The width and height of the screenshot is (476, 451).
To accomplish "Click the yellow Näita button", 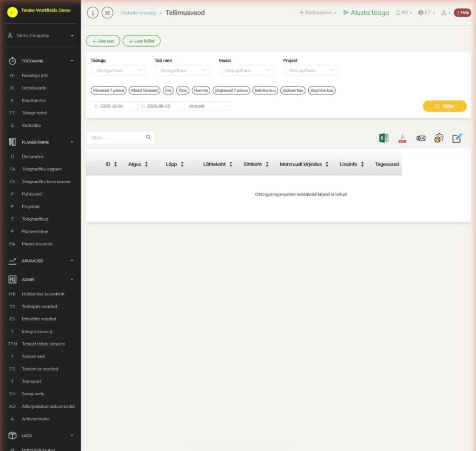I will (445, 106).
